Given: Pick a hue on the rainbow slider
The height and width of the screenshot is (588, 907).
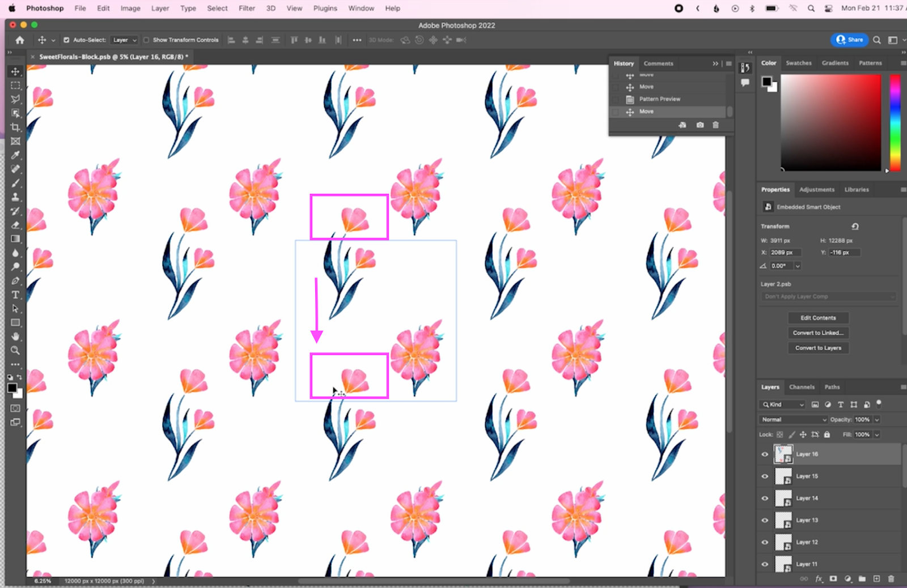Looking at the screenshot, I should (x=895, y=122).
